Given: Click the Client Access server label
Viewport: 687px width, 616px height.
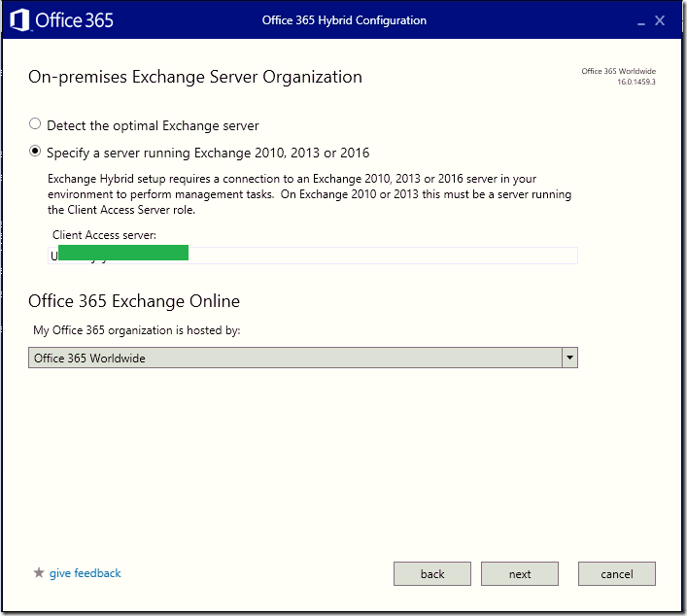Looking at the screenshot, I should [104, 235].
